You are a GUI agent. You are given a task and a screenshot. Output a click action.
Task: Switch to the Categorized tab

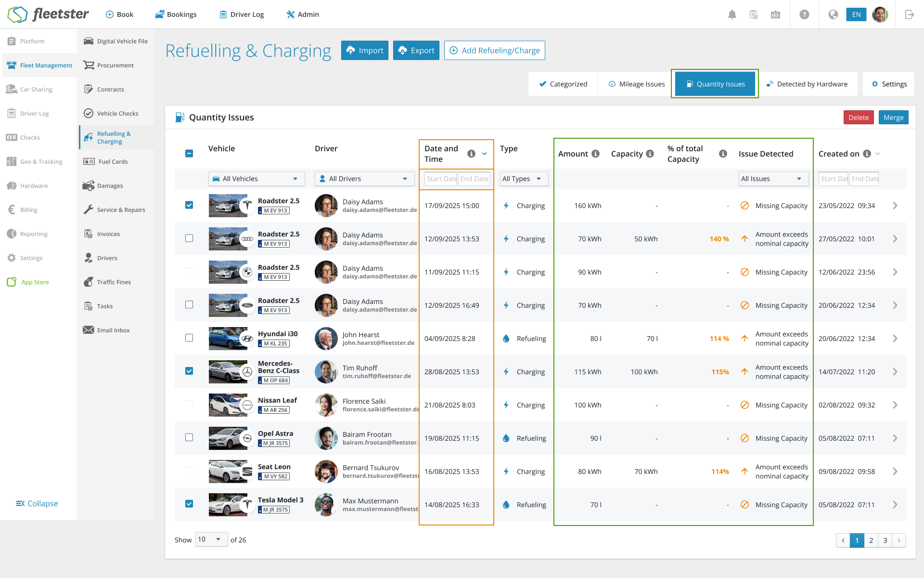point(563,84)
